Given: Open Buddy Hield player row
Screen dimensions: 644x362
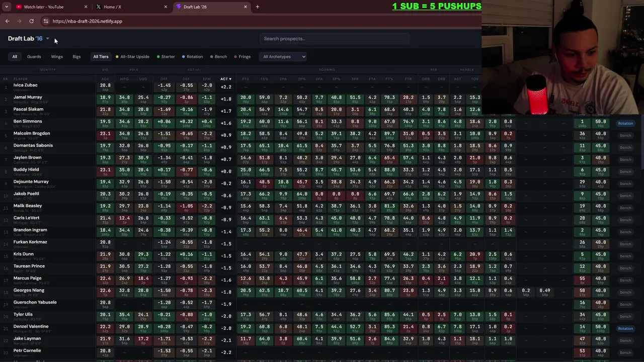Looking at the screenshot, I should pos(322,171).
